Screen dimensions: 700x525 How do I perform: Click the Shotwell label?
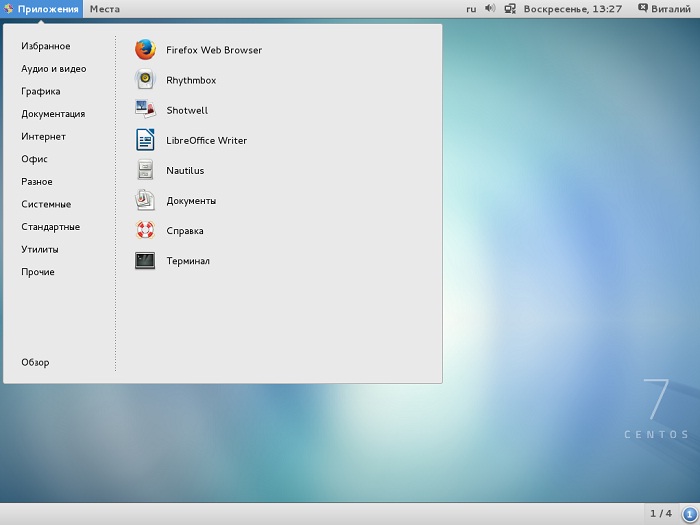pos(187,110)
